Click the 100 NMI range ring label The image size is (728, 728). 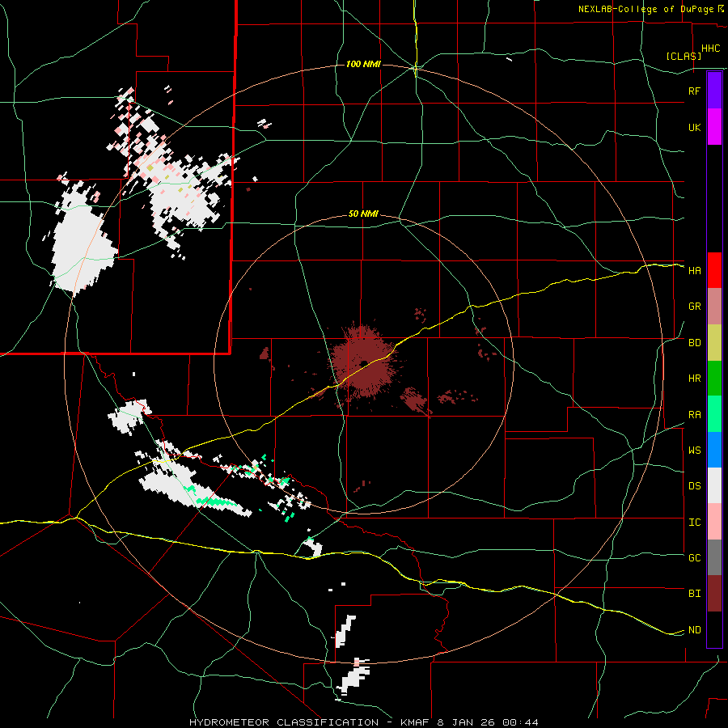tap(363, 64)
